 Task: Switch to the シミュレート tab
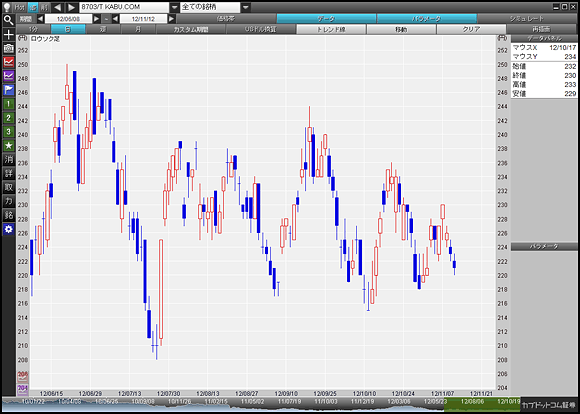(527, 18)
